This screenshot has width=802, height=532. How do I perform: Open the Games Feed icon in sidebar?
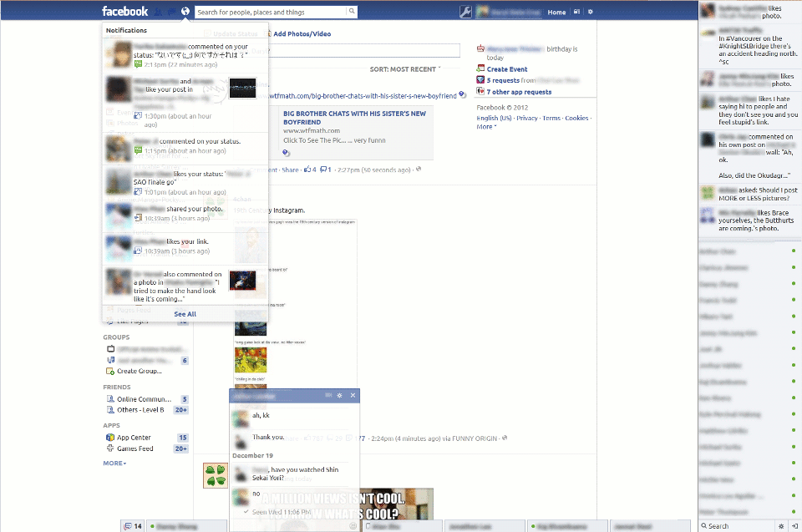coord(110,448)
